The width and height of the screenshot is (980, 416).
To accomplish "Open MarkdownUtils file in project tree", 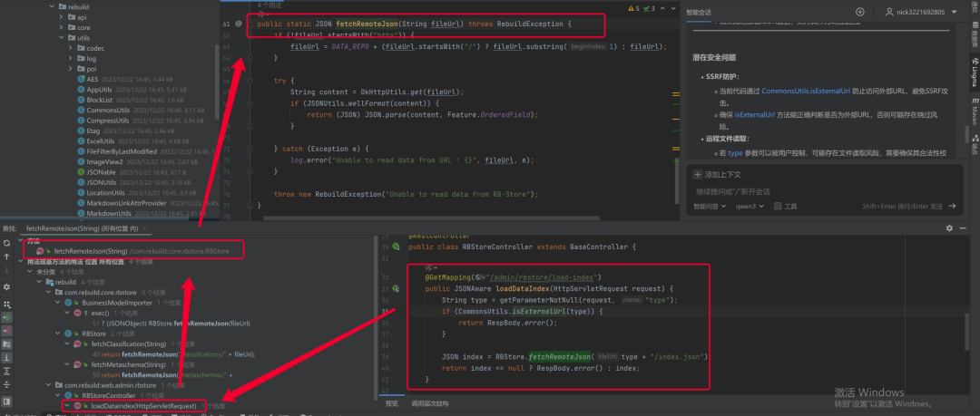I will coord(109,213).
